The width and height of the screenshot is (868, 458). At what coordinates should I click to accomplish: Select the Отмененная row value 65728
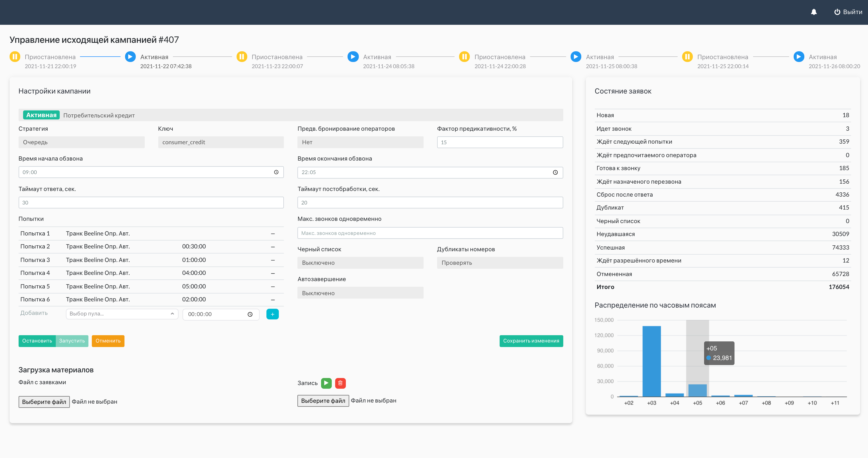(x=840, y=274)
